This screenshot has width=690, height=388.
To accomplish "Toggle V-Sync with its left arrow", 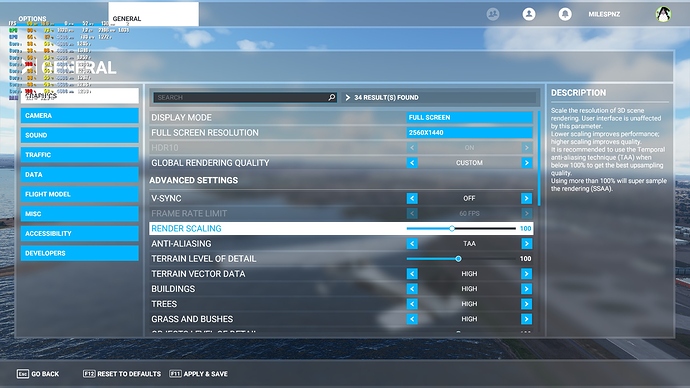I will pyautogui.click(x=412, y=198).
